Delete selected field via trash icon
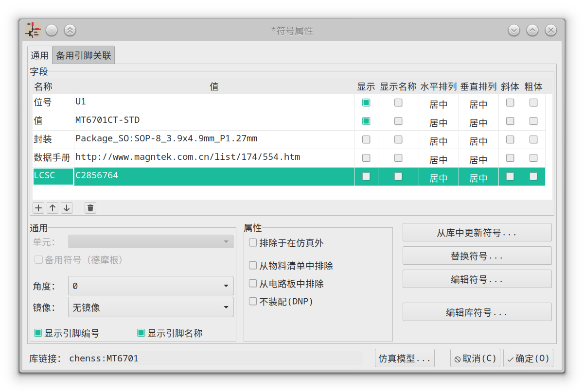584x392 pixels. [90, 207]
